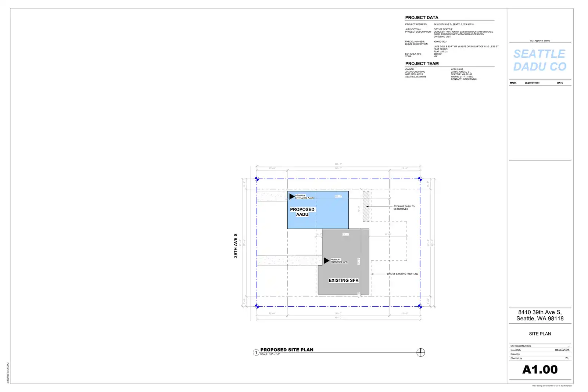Select the black arrow at PRIMARY ENTRANCE SFR
Viewport: 588px width, 392px height.
(326, 260)
